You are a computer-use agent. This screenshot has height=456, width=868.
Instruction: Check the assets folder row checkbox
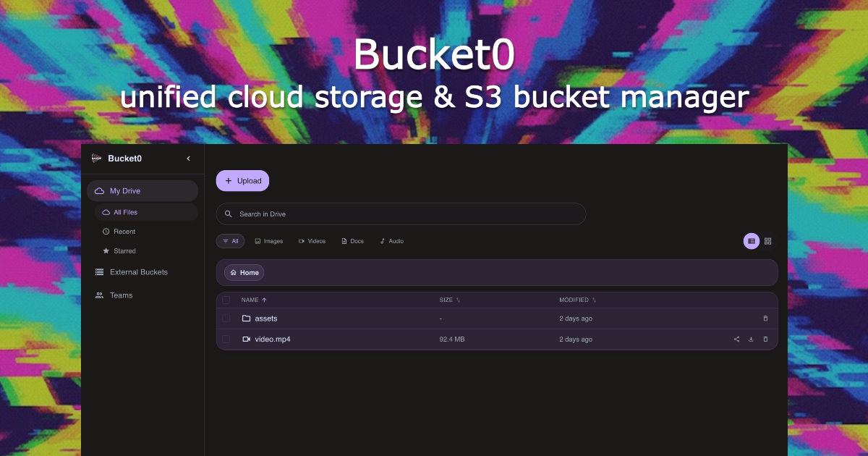(226, 318)
